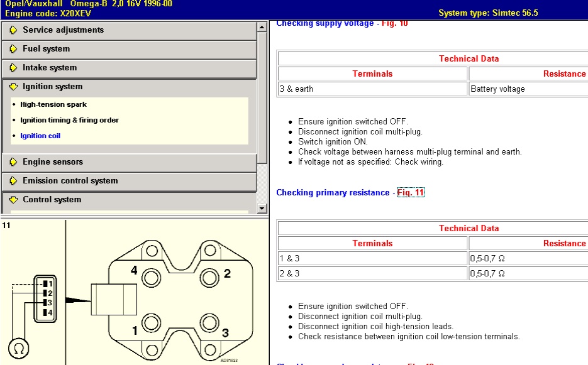Click the 4-pin connector in the diagram
This screenshot has height=365, width=588.
(45, 298)
